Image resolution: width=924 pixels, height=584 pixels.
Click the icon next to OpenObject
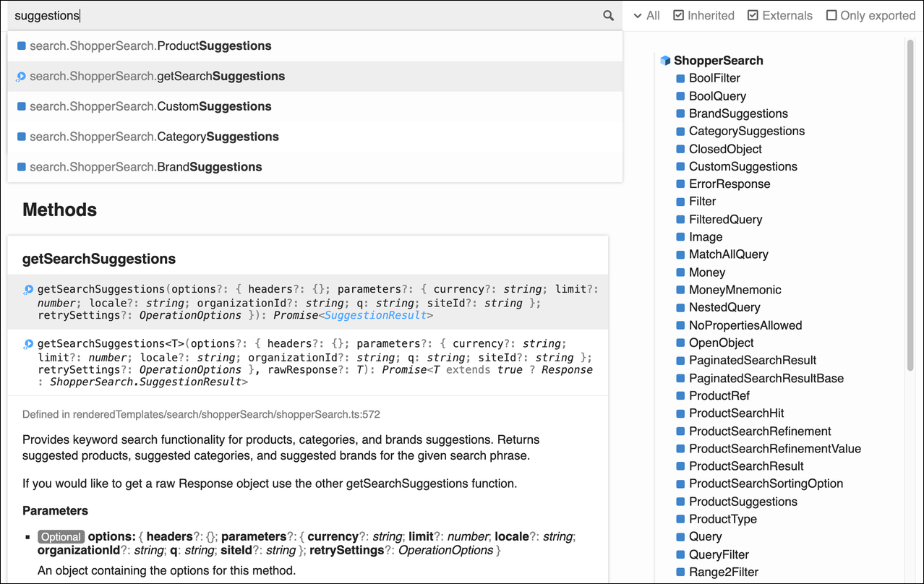(680, 343)
